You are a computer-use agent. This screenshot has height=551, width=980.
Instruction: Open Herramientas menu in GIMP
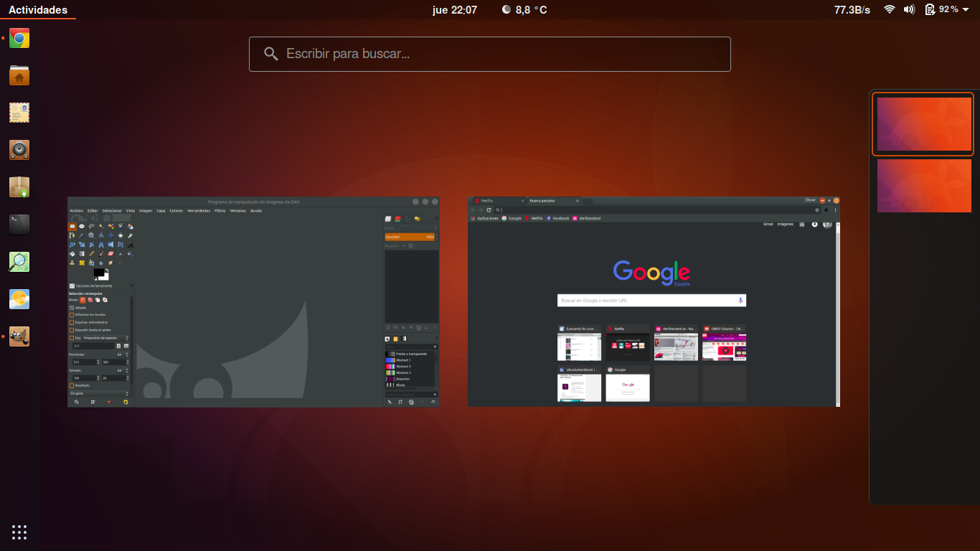199,210
